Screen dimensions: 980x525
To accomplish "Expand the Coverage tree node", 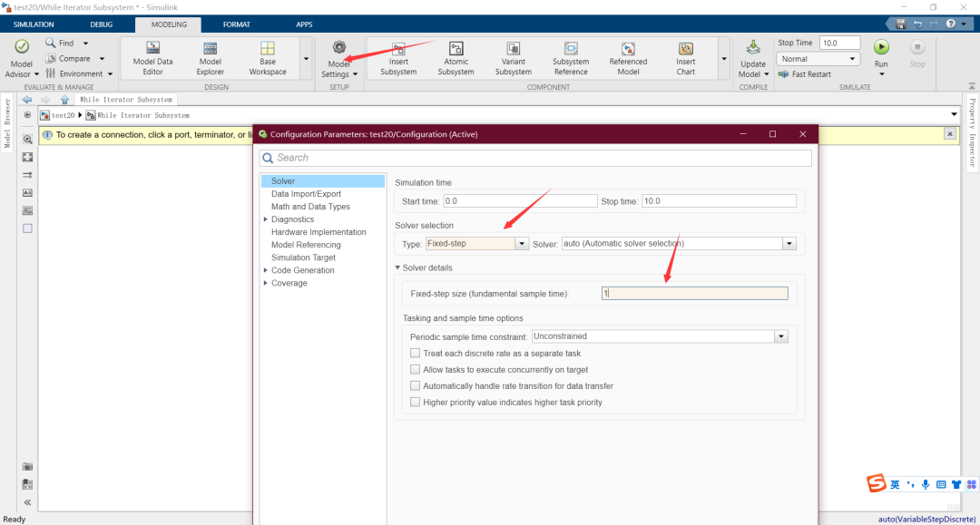I will pos(266,283).
